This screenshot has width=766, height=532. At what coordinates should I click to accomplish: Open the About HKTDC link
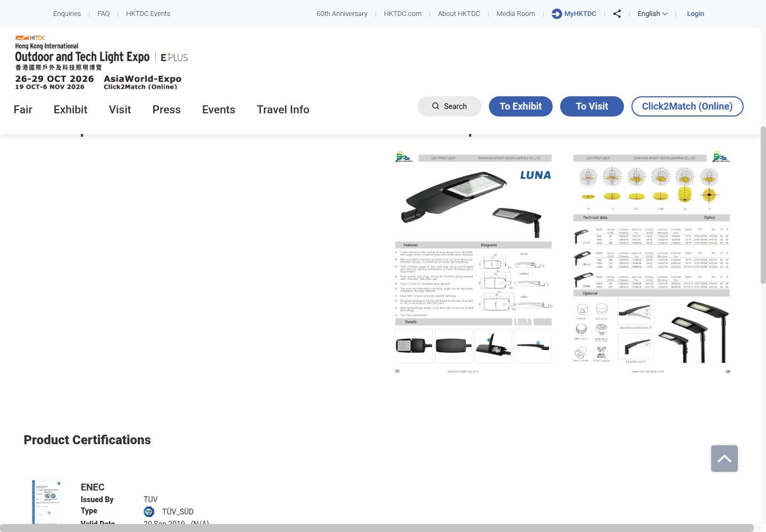click(x=459, y=14)
